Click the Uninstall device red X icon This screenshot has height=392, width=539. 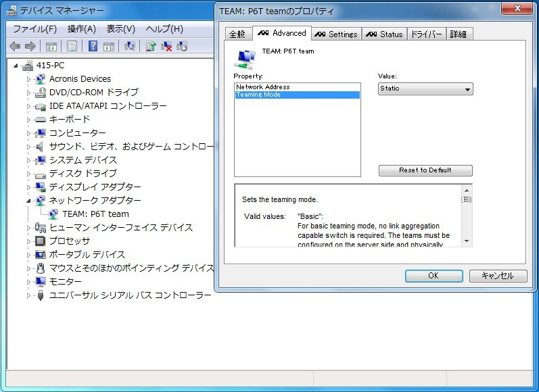point(166,46)
